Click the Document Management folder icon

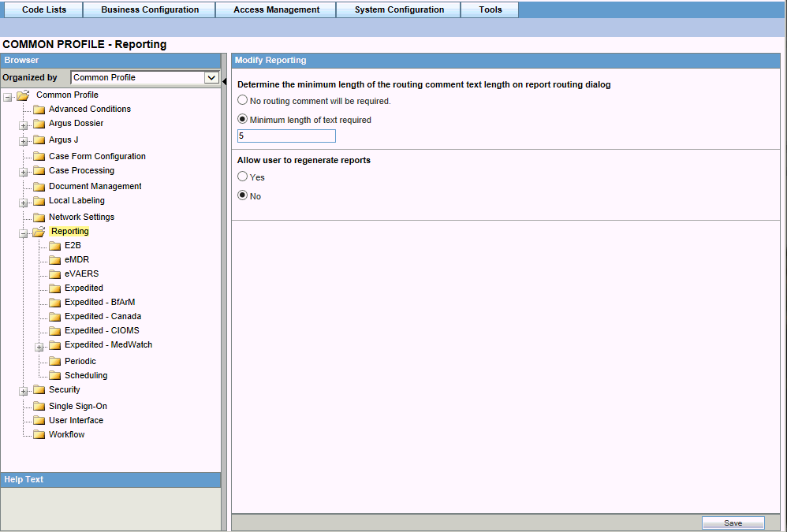[x=39, y=187]
